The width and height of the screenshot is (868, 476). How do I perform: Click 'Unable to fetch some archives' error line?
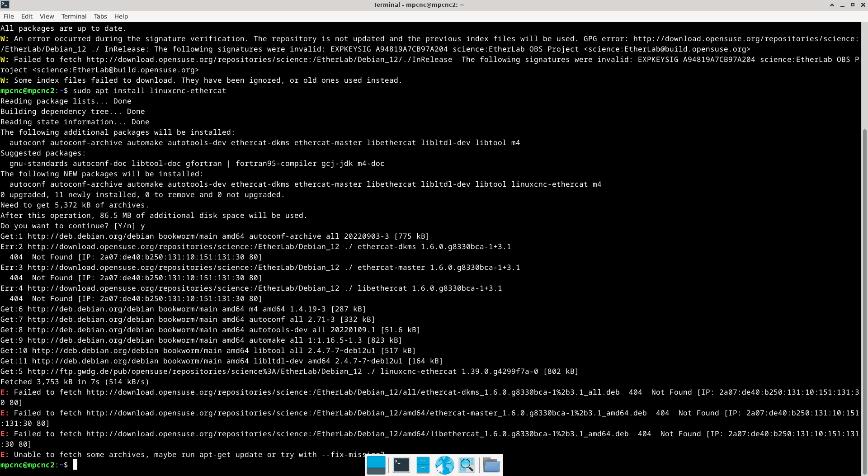[x=192, y=454]
